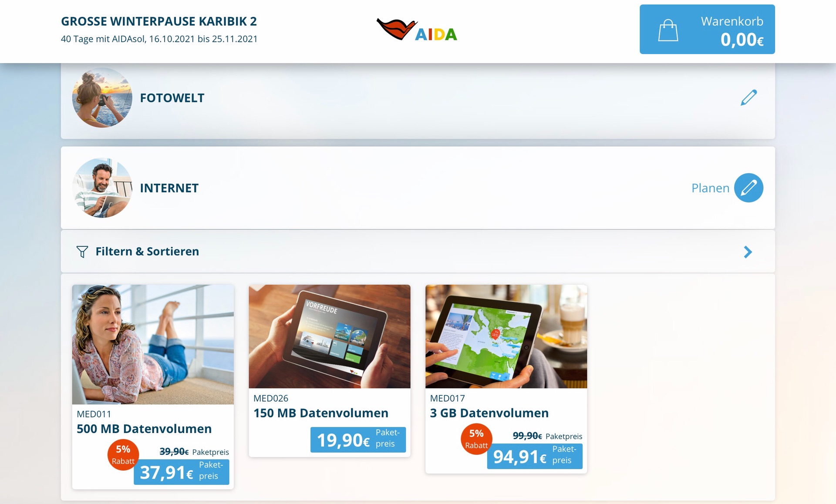This screenshot has height=504, width=836.
Task: Open the 150 MB Datenvolumen tablet image
Action: pyautogui.click(x=330, y=336)
